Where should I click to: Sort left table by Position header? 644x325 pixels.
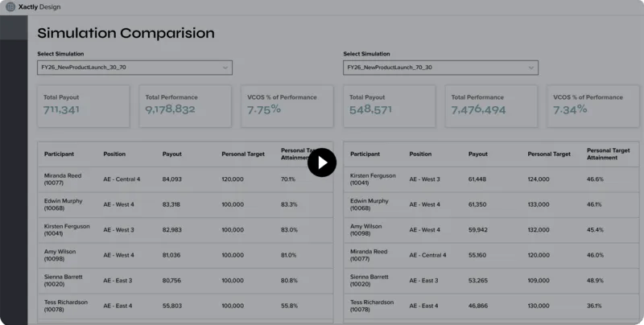[114, 154]
